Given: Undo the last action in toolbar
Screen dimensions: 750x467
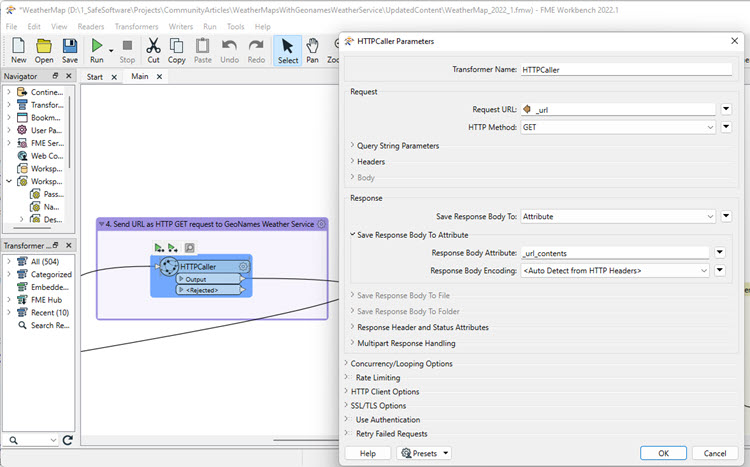Looking at the screenshot, I should (230, 50).
